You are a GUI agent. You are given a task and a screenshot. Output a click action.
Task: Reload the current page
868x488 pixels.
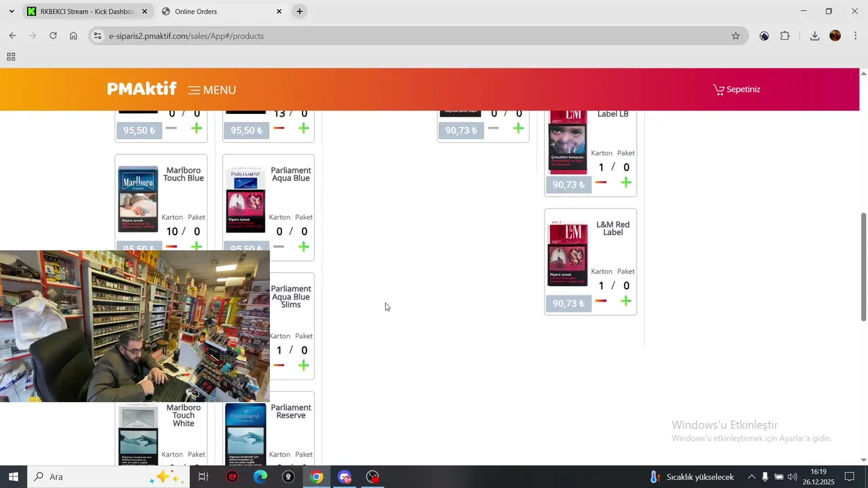click(x=53, y=36)
